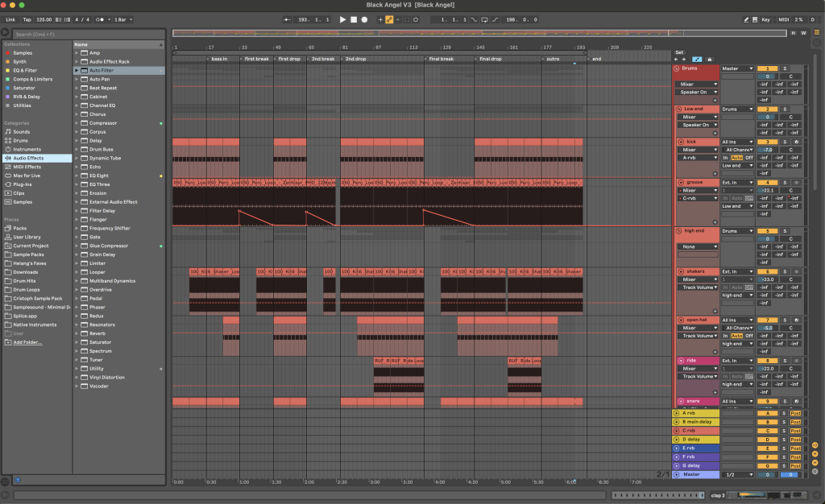The image size is (825, 504).
Task: Open the Drums track output dropdown set to Master
Action: [x=737, y=68]
